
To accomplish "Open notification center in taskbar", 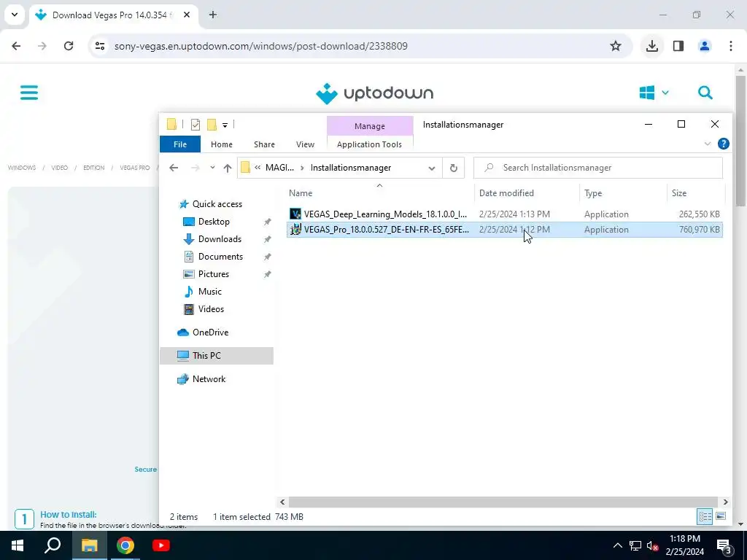I will [x=724, y=545].
